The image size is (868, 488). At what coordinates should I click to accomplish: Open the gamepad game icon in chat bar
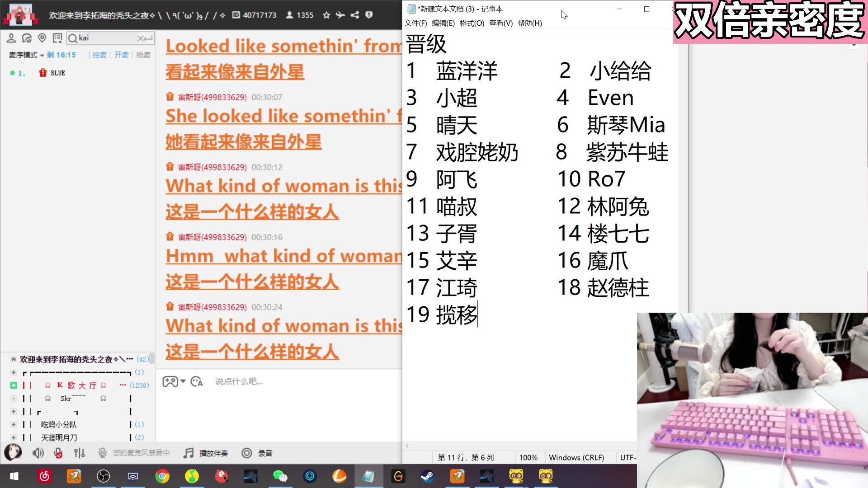[170, 381]
